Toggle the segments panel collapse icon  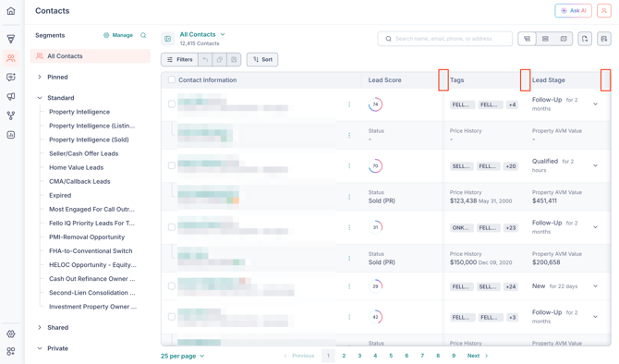tap(168, 39)
